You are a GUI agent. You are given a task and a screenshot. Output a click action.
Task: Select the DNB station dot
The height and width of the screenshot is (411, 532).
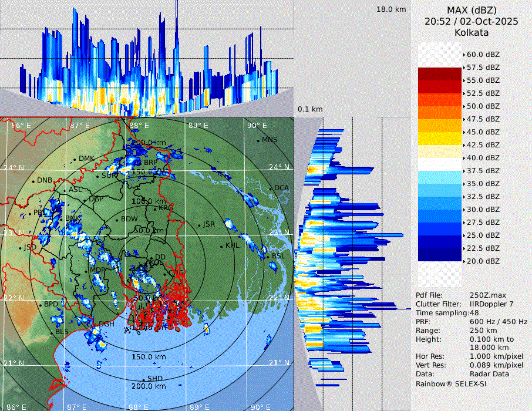(x=33, y=181)
